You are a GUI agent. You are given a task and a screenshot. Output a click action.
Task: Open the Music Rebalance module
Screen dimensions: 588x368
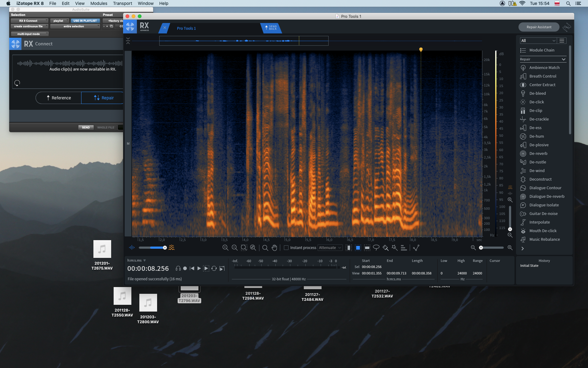[544, 239]
